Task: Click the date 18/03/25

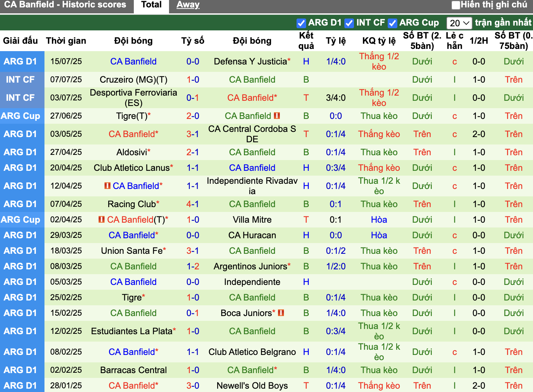Action: [x=66, y=251]
